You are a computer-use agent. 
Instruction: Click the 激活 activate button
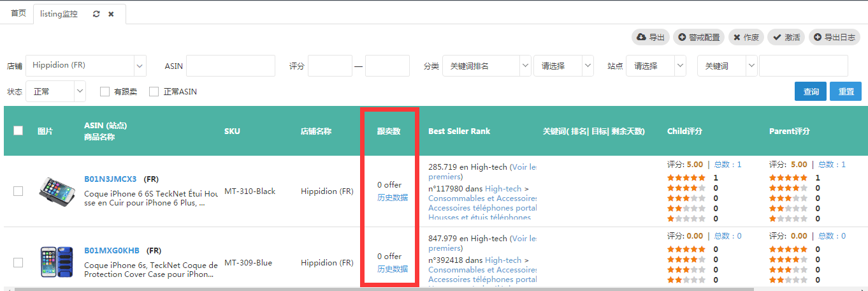pos(786,38)
